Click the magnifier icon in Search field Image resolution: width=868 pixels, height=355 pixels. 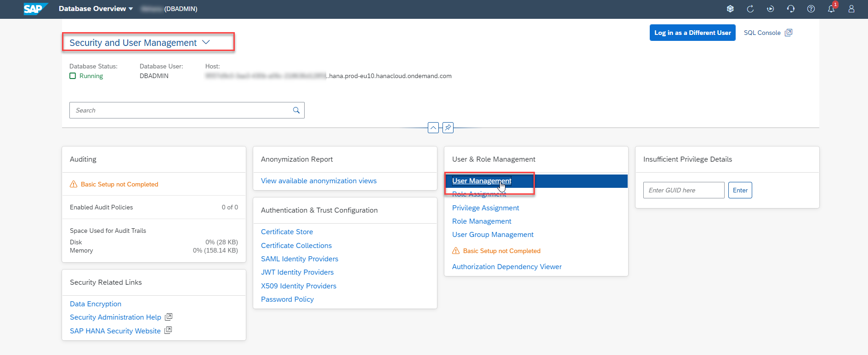[x=296, y=110]
